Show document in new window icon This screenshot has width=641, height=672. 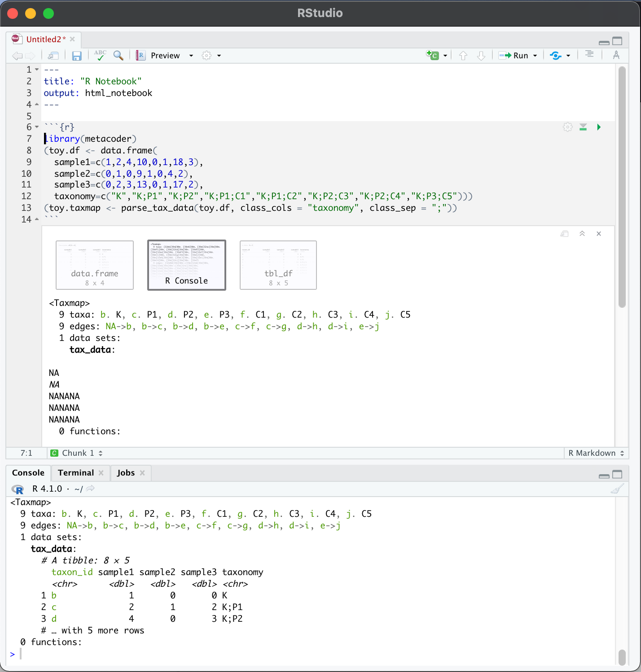(53, 56)
